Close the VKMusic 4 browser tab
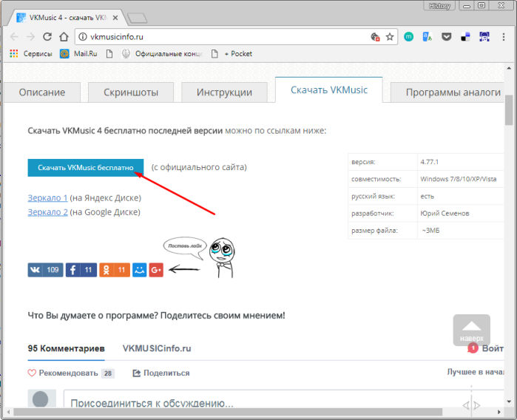 click(x=115, y=18)
